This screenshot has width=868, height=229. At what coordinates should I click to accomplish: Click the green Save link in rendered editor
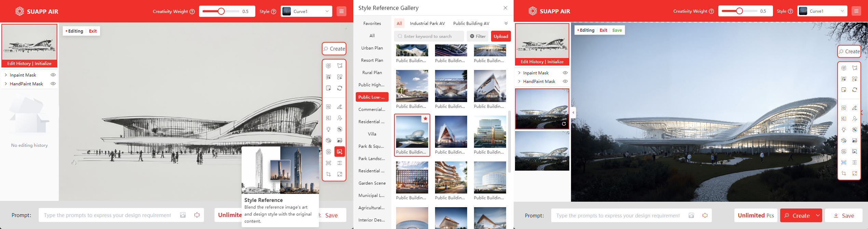(617, 30)
